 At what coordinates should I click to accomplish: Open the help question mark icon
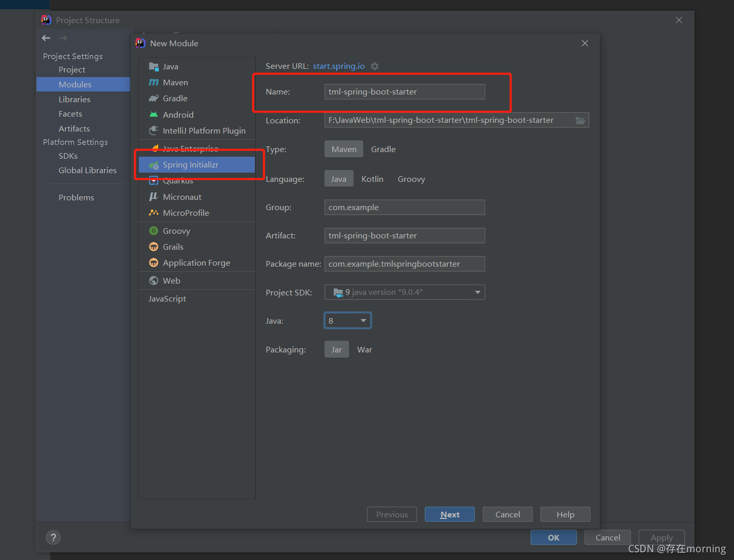(53, 537)
